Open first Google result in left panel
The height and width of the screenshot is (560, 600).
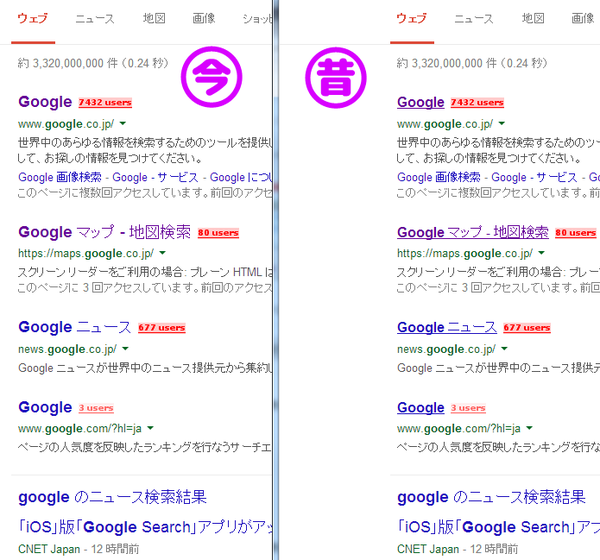click(x=45, y=102)
